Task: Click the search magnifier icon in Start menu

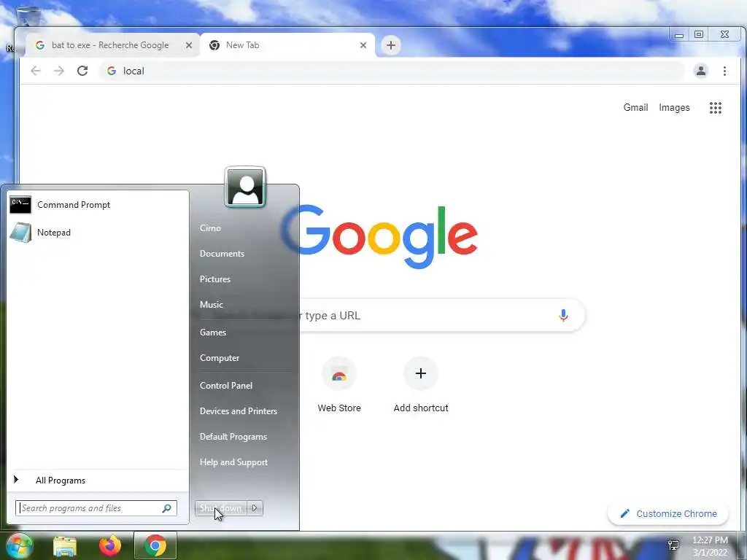Action: (166, 508)
